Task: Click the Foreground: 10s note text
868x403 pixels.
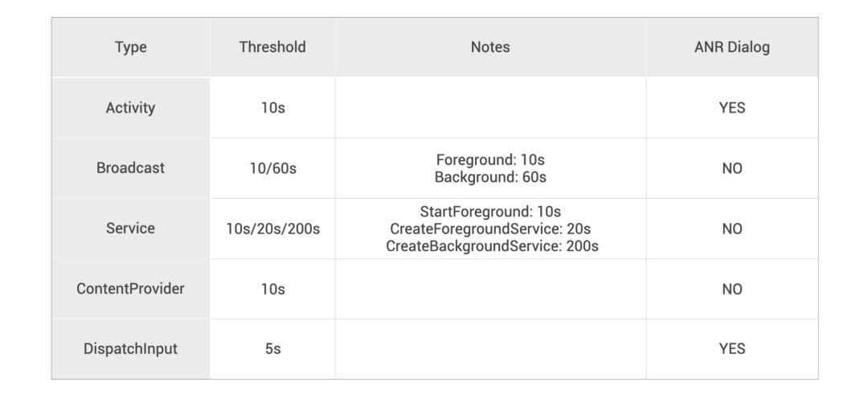Action: click(x=490, y=160)
